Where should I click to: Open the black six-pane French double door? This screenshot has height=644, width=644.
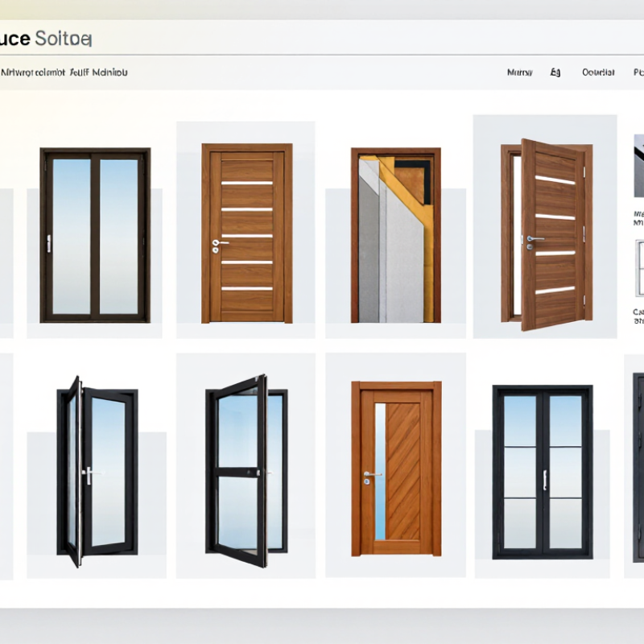[x=543, y=472]
